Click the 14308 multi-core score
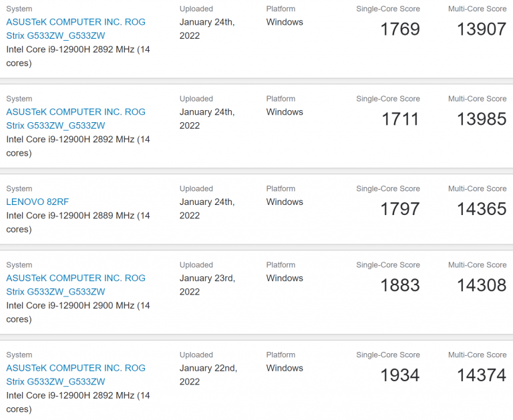The height and width of the screenshot is (420, 513). pos(481,286)
